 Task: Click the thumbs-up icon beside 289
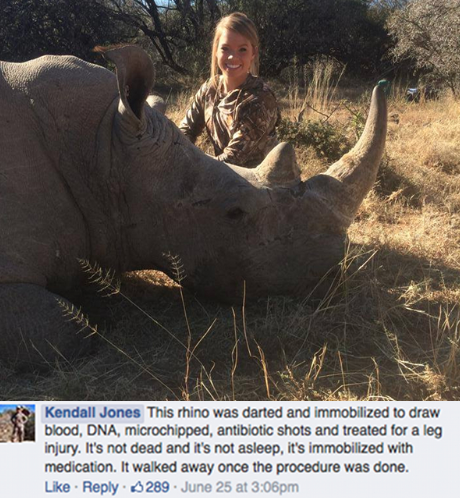click(x=137, y=488)
